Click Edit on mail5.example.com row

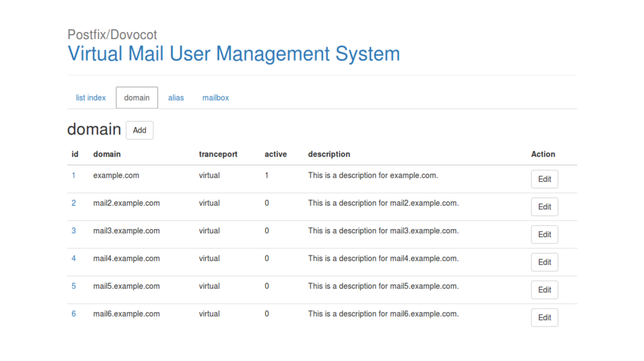point(545,290)
